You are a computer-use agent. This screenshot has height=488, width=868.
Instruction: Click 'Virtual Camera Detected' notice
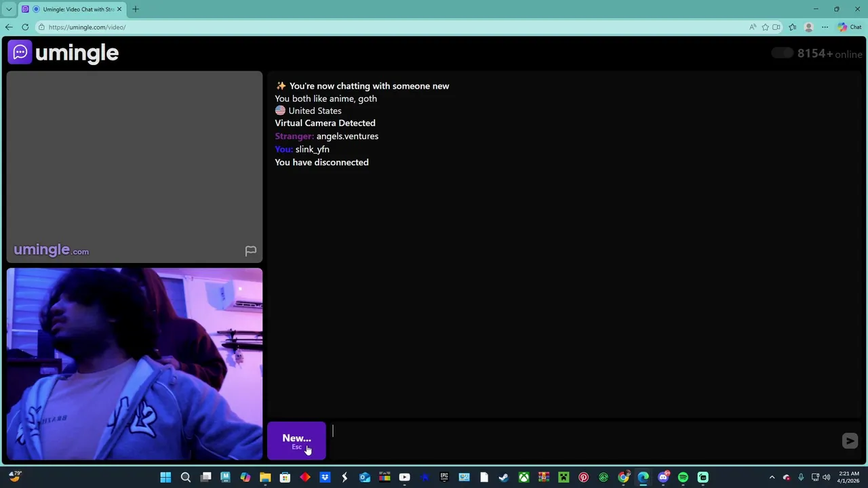(325, 123)
